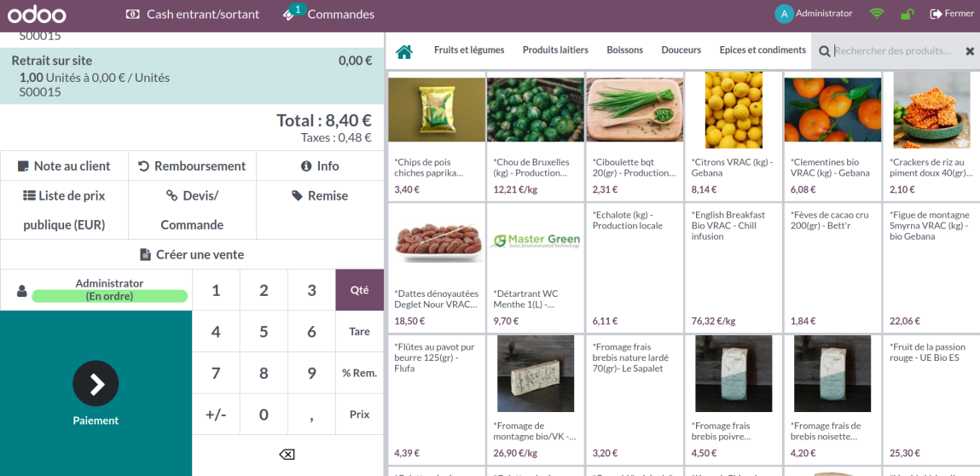980x476 pixels.
Task: Tap numpad key 9
Action: pyautogui.click(x=312, y=374)
